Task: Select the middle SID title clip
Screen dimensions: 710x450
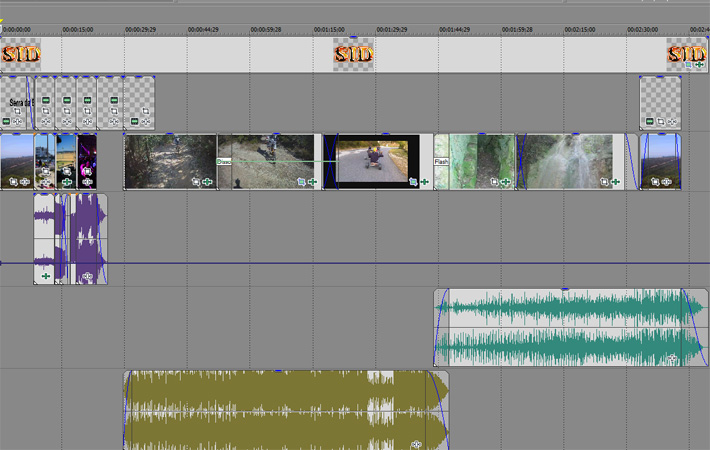Action: (x=353, y=54)
